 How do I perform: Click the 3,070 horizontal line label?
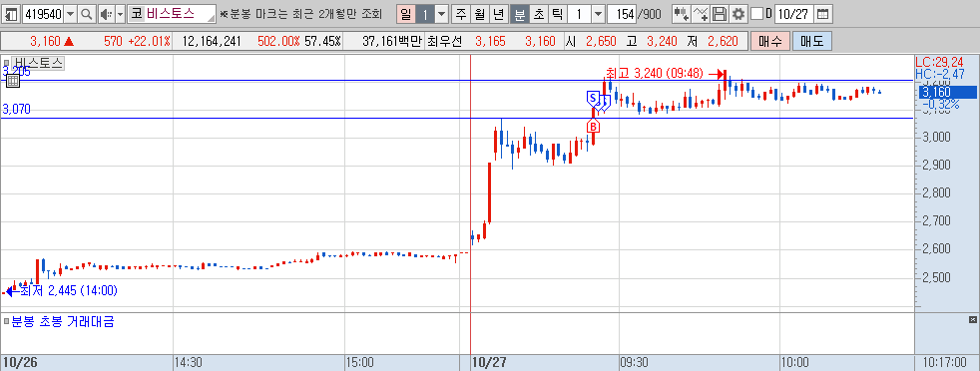tap(16, 110)
